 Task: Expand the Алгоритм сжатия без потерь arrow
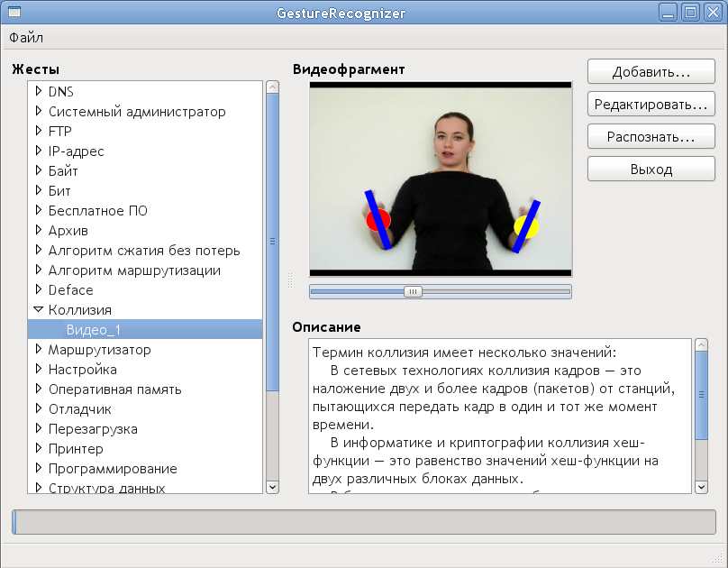coord(39,250)
